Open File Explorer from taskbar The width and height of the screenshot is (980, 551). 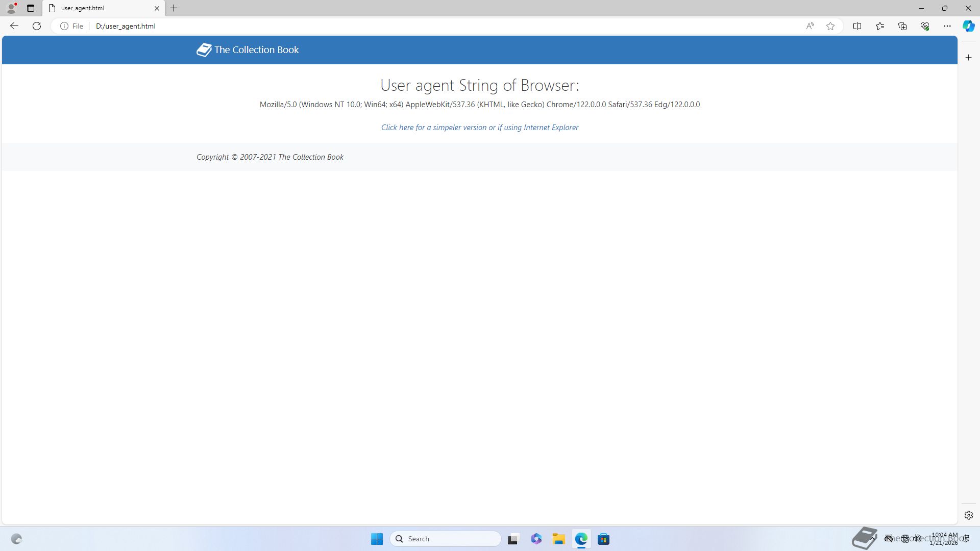558,539
